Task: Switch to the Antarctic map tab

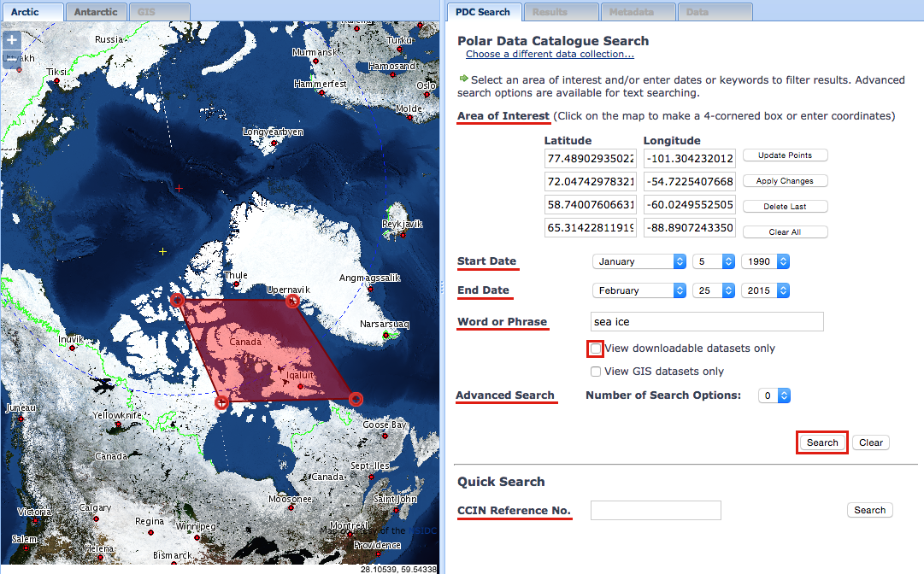Action: (x=95, y=11)
